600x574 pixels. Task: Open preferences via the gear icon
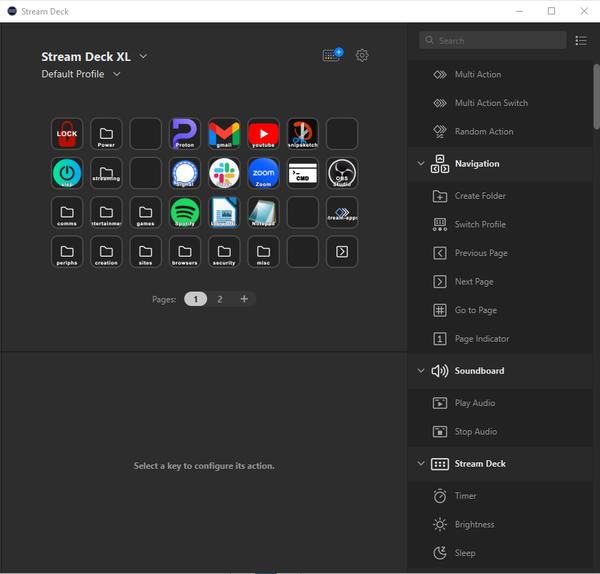(362, 56)
